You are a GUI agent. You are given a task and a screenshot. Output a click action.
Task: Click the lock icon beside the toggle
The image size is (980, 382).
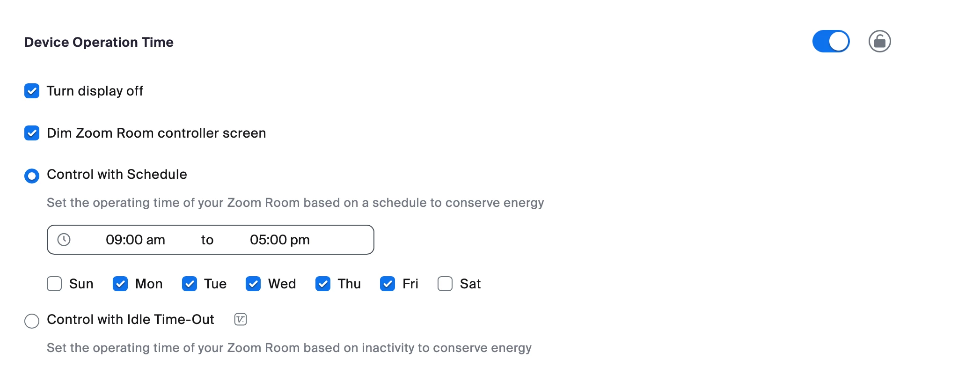[879, 42]
